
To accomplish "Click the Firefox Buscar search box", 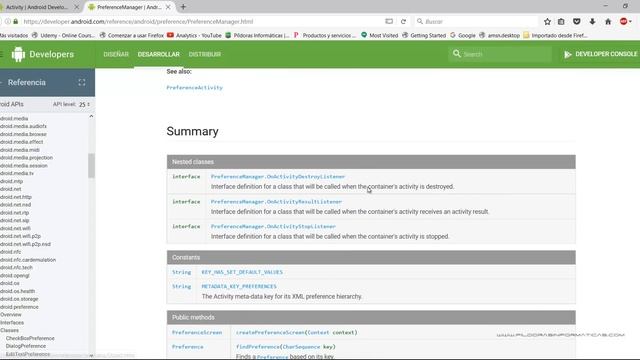I will click(476, 21).
